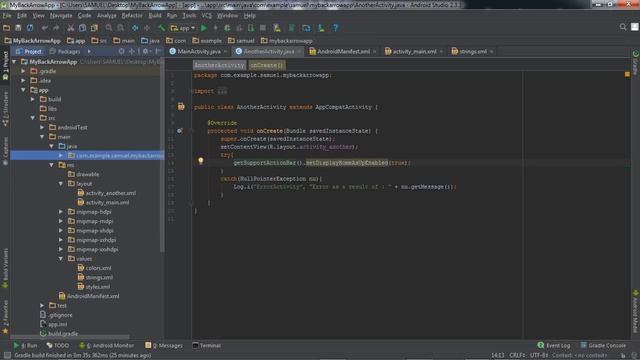Click the Undo arrow in toolbar
The image size is (640, 360).
tap(44, 28)
